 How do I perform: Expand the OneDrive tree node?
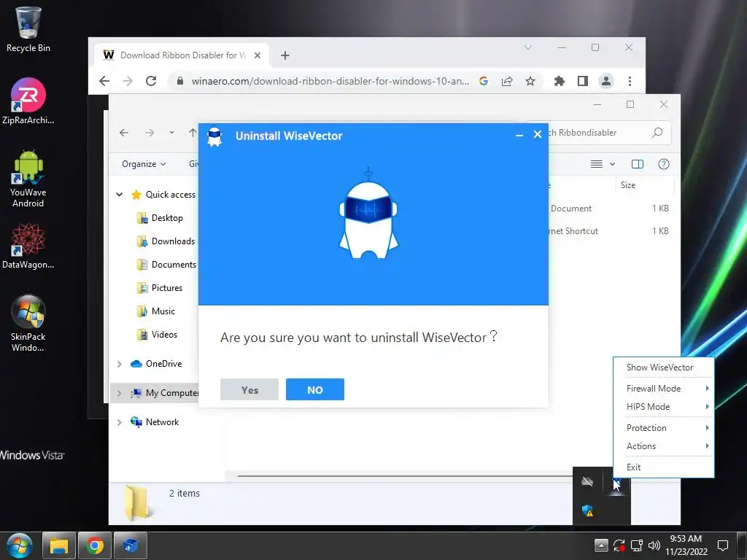[x=119, y=364]
